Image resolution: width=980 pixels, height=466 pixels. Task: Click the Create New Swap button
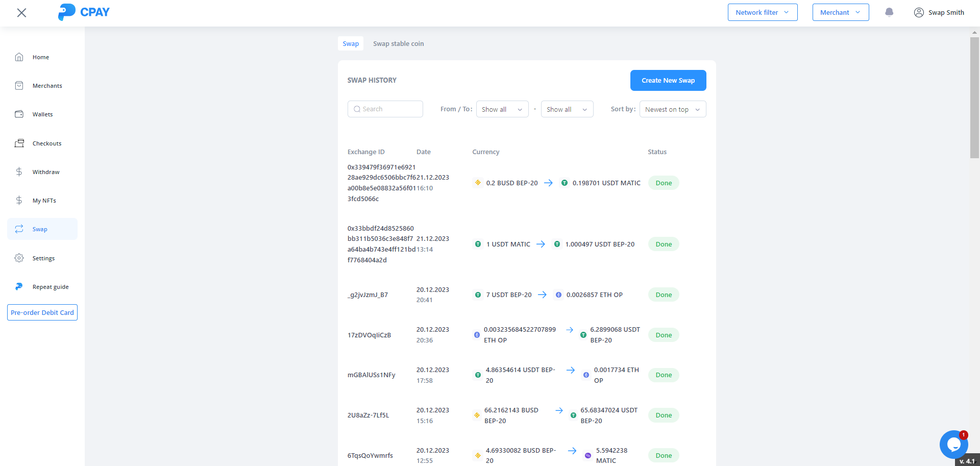point(668,81)
